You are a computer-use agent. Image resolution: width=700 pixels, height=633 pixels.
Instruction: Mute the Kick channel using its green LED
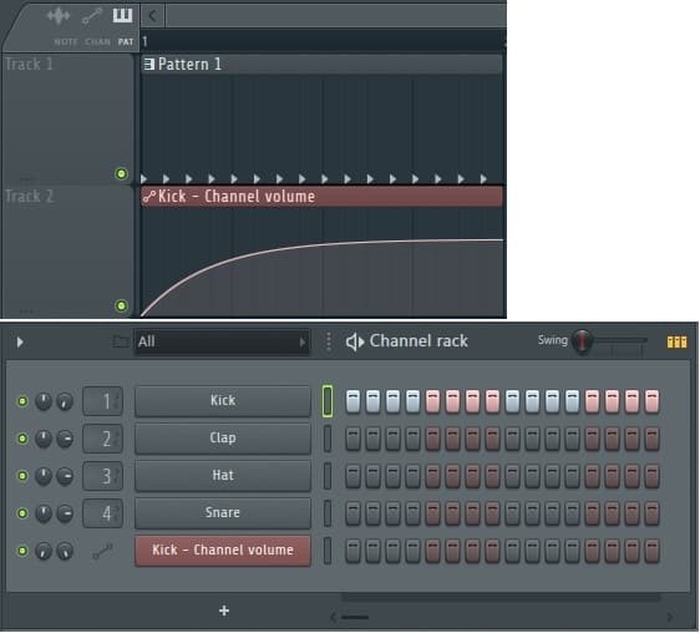click(22, 401)
